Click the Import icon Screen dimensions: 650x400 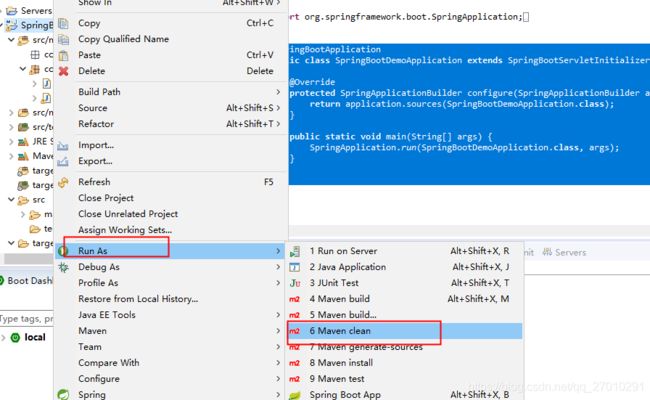tap(63, 145)
